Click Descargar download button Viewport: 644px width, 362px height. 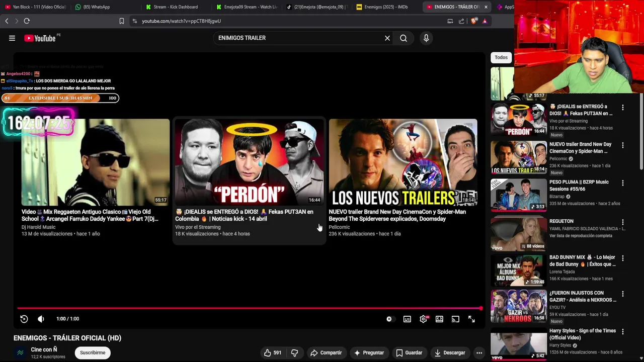450,353
